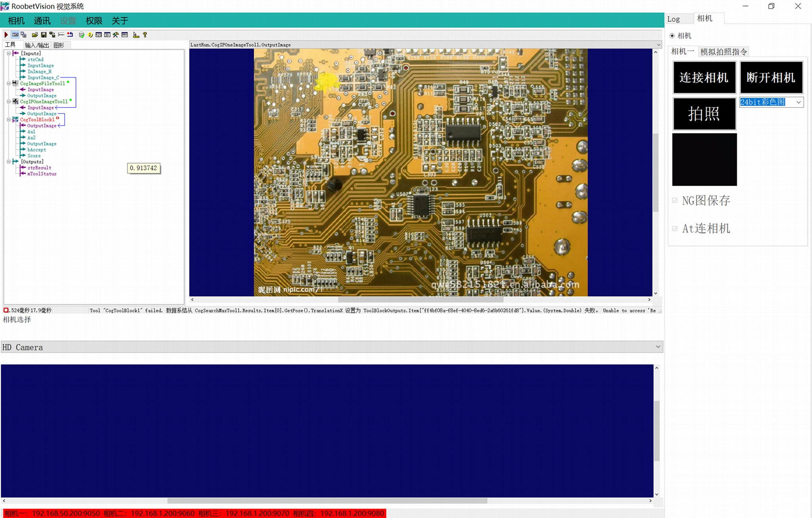
Task: Click the database with green check icon
Action: pyautogui.click(x=81, y=35)
